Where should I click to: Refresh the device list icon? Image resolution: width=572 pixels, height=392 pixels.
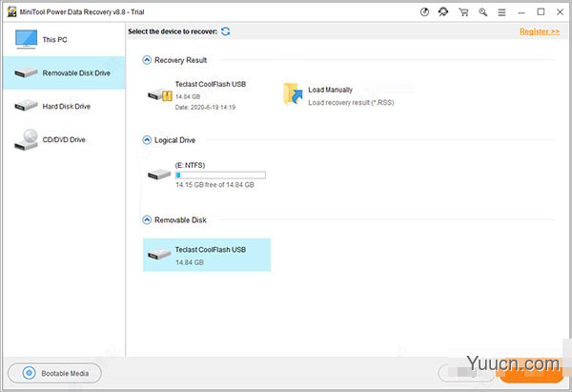coord(225,31)
